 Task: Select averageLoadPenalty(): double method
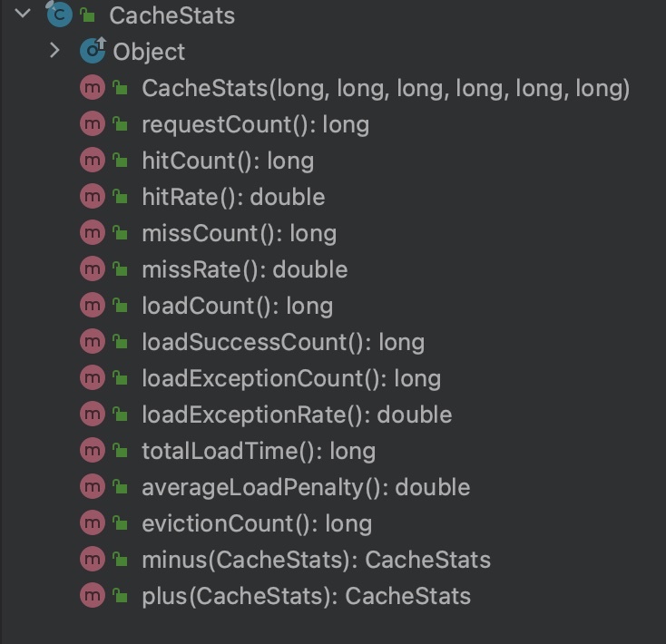pos(306,488)
